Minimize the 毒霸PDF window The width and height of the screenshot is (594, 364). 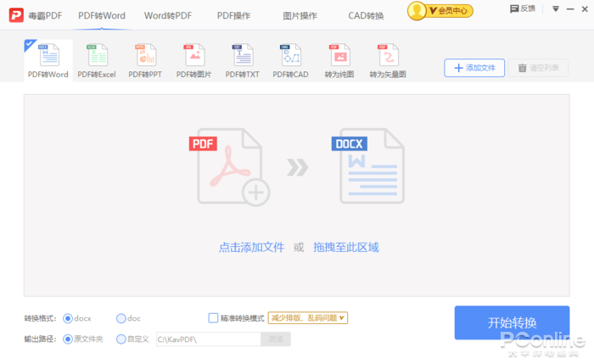(x=570, y=9)
